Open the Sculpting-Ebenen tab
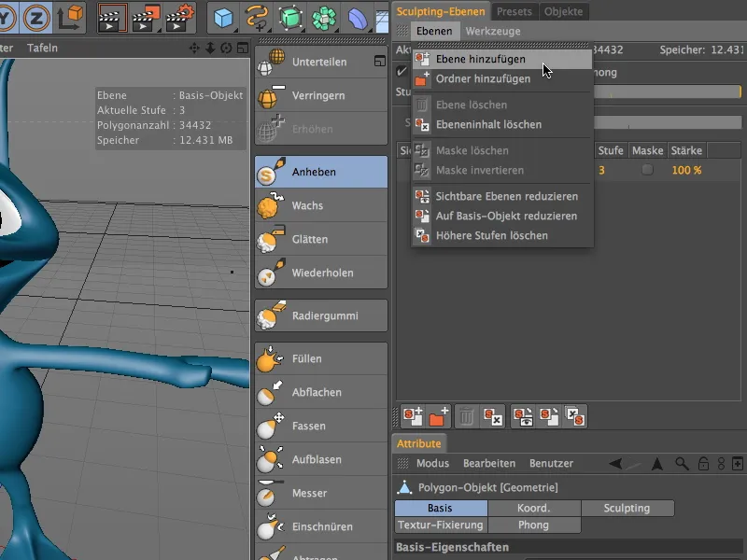Image resolution: width=747 pixels, height=560 pixels. pyautogui.click(x=441, y=11)
